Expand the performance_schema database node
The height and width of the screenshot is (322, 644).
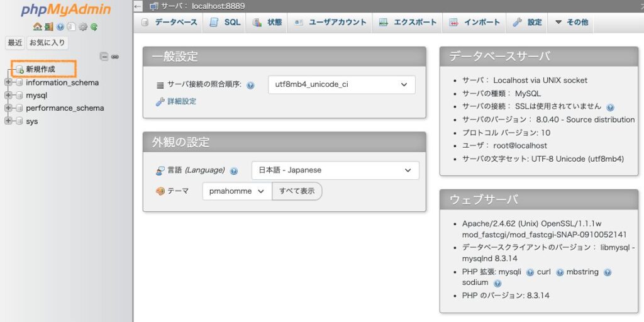8,108
